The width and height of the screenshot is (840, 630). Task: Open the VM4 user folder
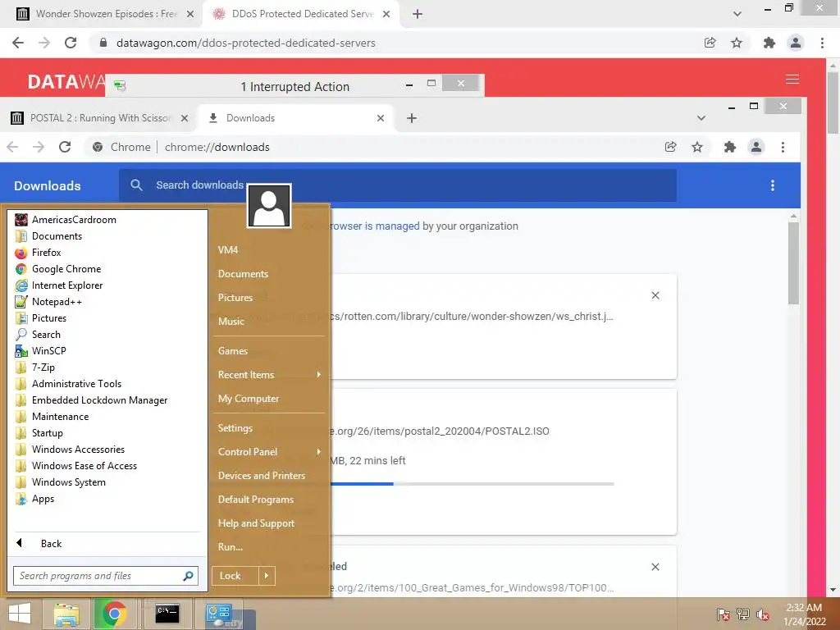pos(228,250)
